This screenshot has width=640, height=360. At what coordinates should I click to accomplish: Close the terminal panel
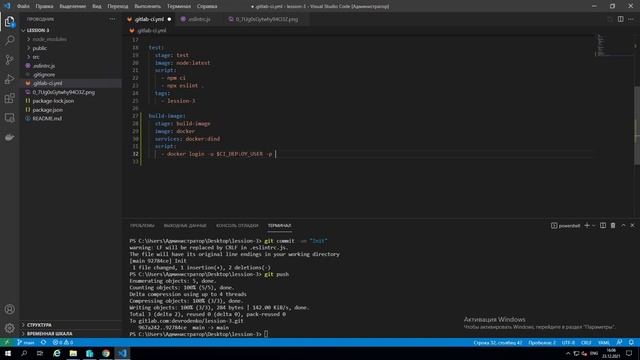(632, 225)
